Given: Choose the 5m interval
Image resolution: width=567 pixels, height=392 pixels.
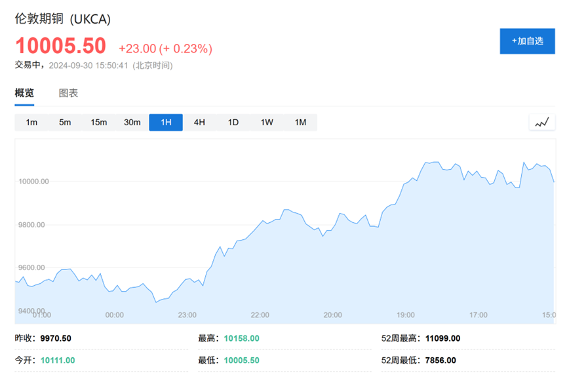Looking at the screenshot, I should (65, 122).
